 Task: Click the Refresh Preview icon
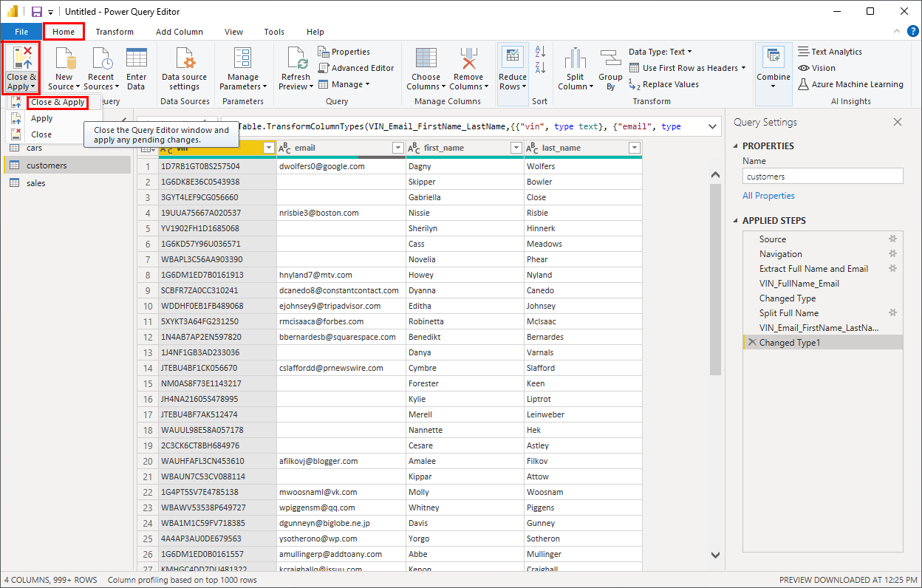[296, 59]
